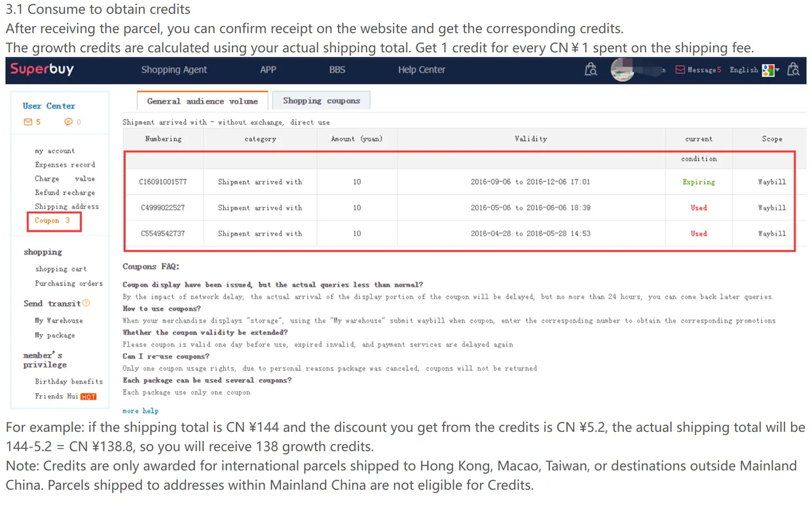This screenshot has height=509, width=812.
Task: Open Charge value in sidebar
Action: click(65, 179)
